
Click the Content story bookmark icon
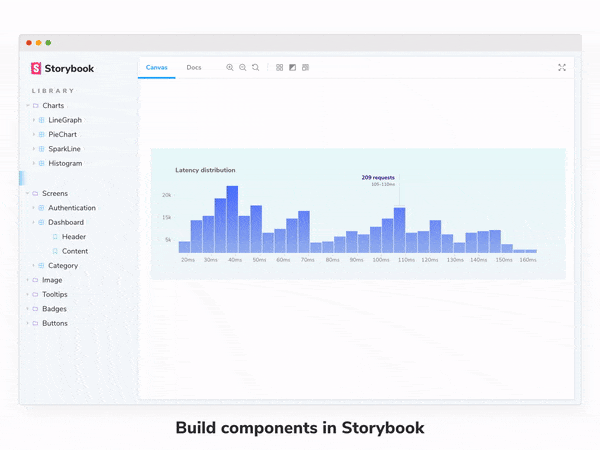tap(55, 251)
